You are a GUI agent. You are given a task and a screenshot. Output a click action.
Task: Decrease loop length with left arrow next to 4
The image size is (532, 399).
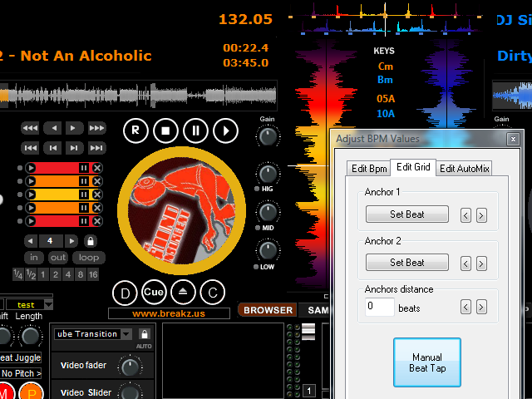(x=31, y=241)
